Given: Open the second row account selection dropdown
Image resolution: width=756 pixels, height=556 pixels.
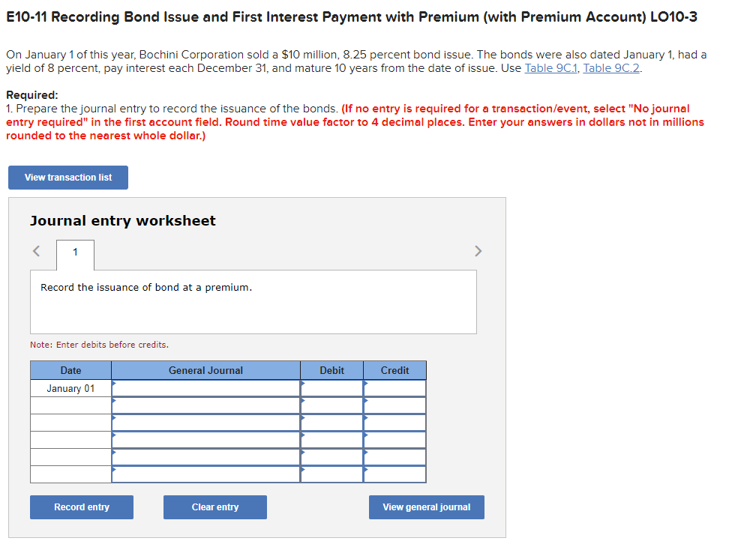Looking at the screenshot, I should tap(205, 405).
